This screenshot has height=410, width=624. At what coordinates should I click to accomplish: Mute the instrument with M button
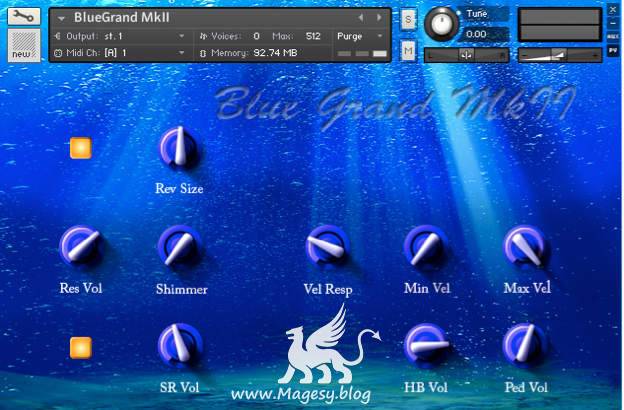408,51
